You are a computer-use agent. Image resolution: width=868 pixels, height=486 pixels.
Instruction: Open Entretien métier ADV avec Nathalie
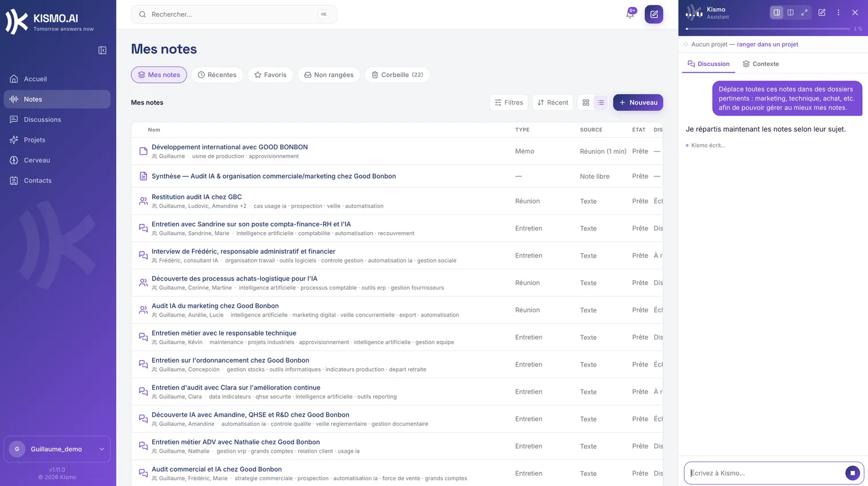pos(236,442)
